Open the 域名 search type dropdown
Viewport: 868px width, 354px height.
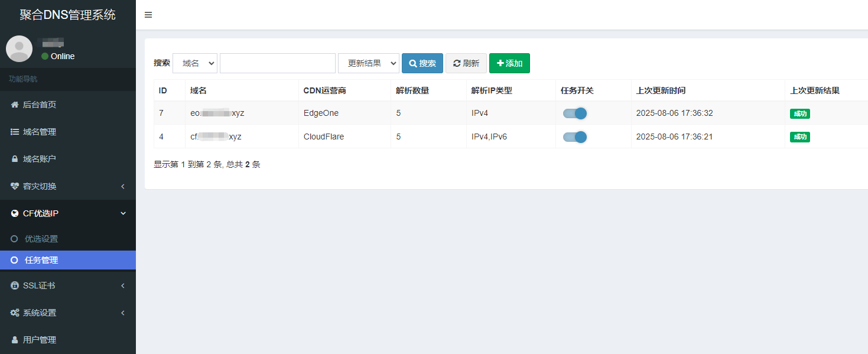tap(195, 63)
